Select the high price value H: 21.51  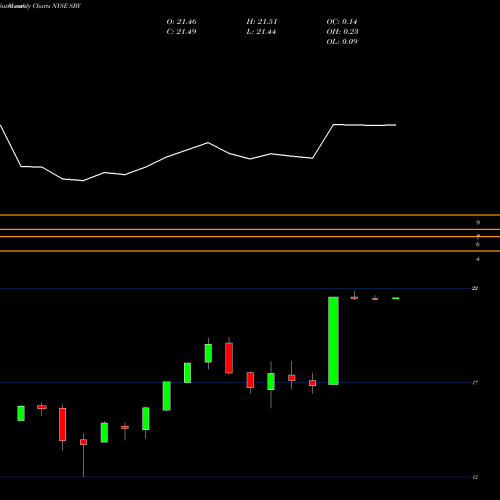click(x=262, y=22)
